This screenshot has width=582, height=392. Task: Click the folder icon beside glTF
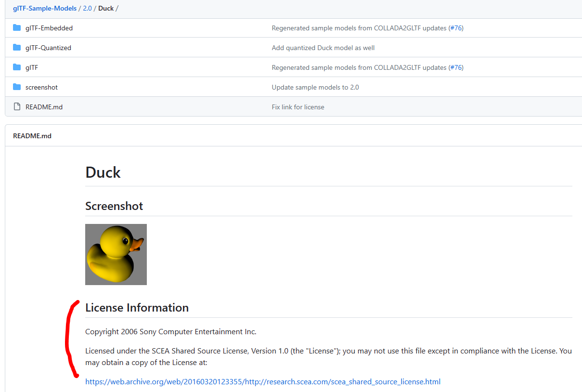point(17,67)
